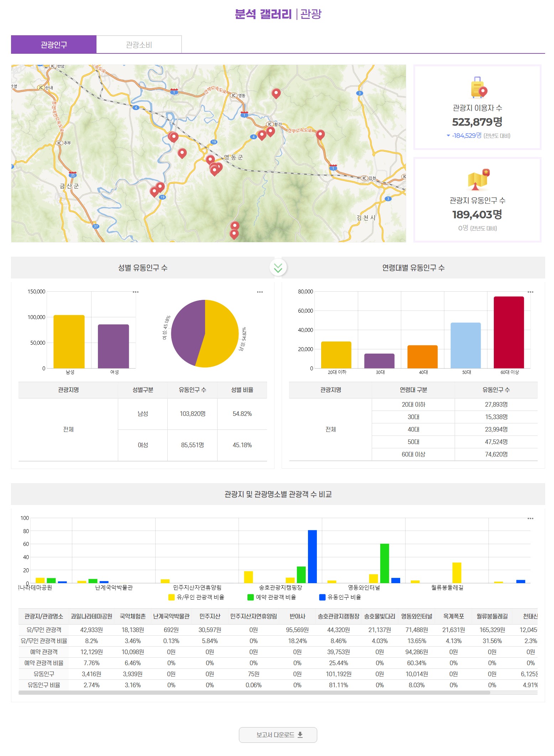This screenshot has width=554, height=756.
Task: Click the 보고서 다운로드 button
Action: click(x=278, y=735)
